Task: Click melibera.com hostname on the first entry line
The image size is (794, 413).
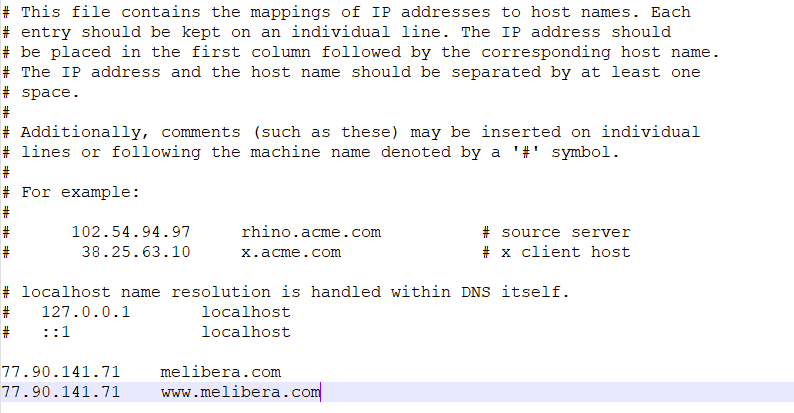Action: [220, 373]
